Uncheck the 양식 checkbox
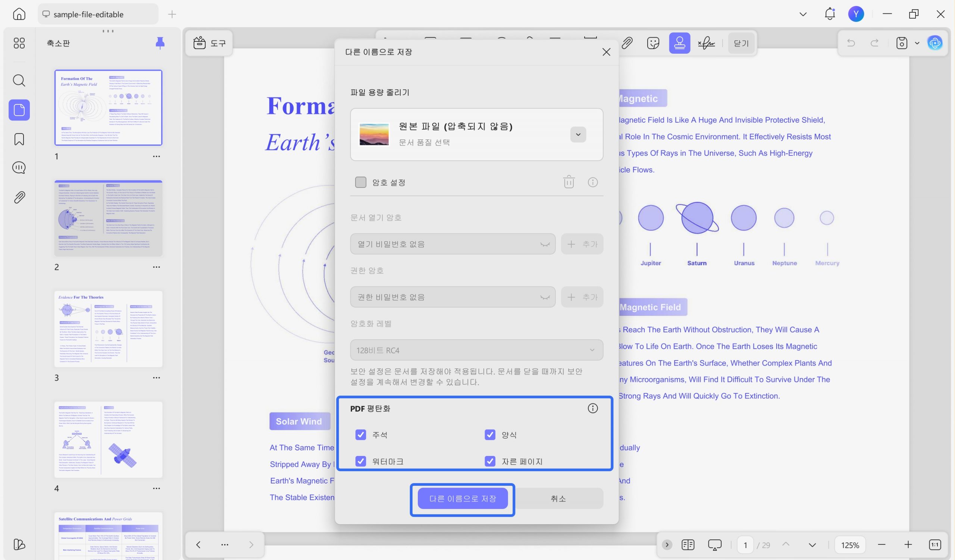 (490, 434)
